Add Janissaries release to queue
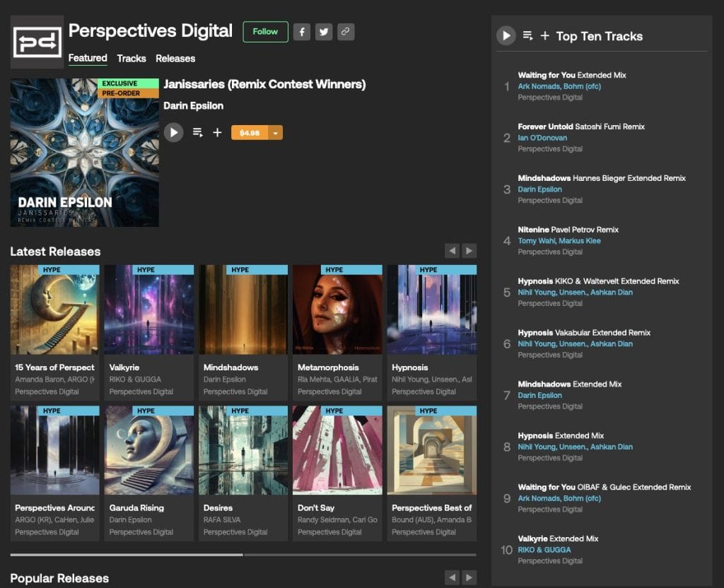Screen dimensions: 724x588 (x=198, y=132)
